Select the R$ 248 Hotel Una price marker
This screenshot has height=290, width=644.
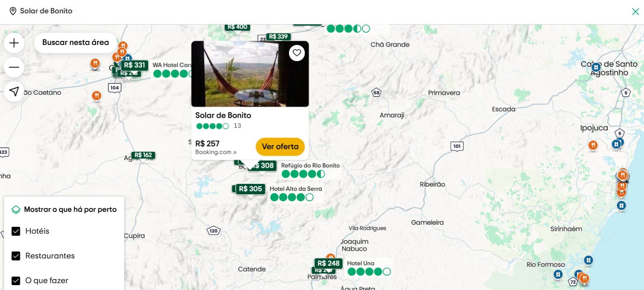click(x=329, y=264)
